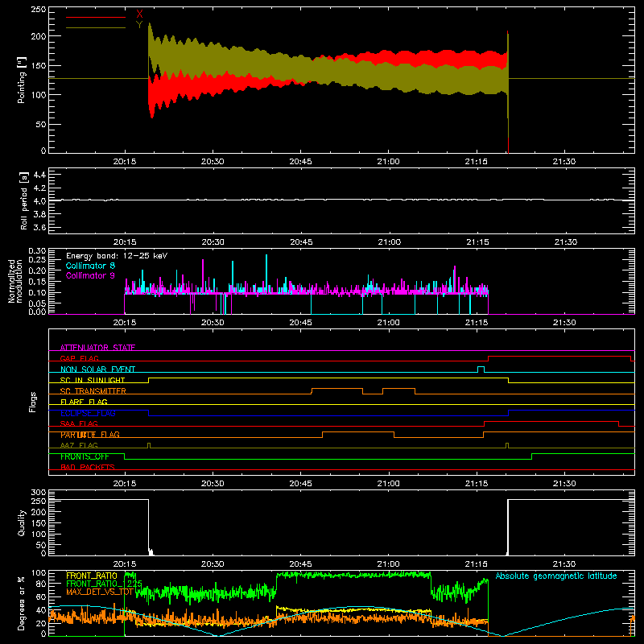This screenshot has height=644, width=644.
Task: Click the Quality axis label
Action: pos(22,522)
